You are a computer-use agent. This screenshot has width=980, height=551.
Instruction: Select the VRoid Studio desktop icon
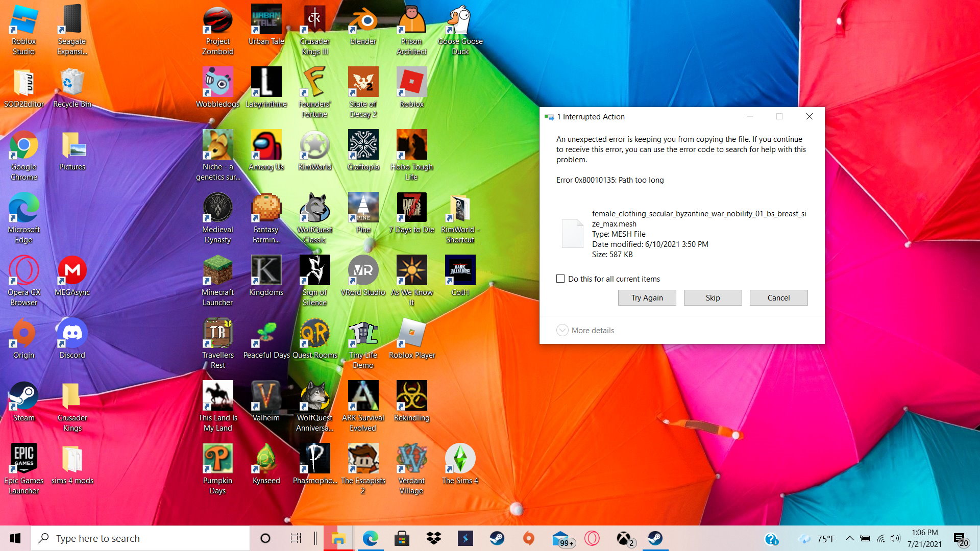point(363,276)
